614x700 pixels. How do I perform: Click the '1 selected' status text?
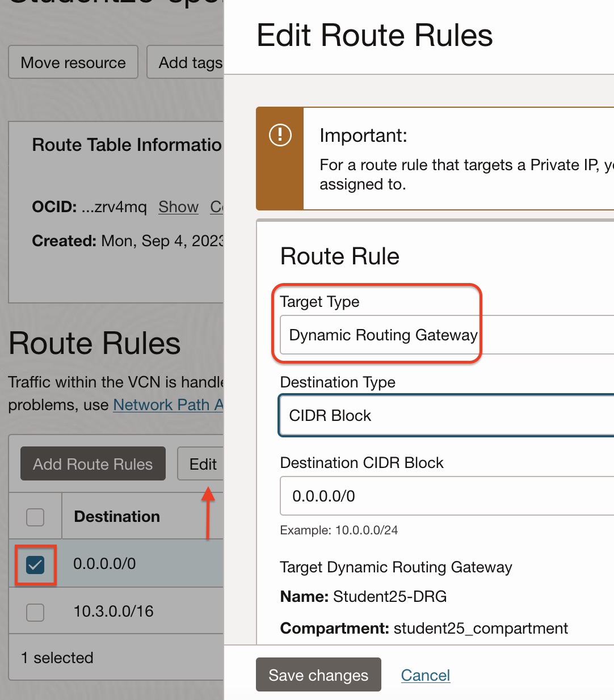57,658
